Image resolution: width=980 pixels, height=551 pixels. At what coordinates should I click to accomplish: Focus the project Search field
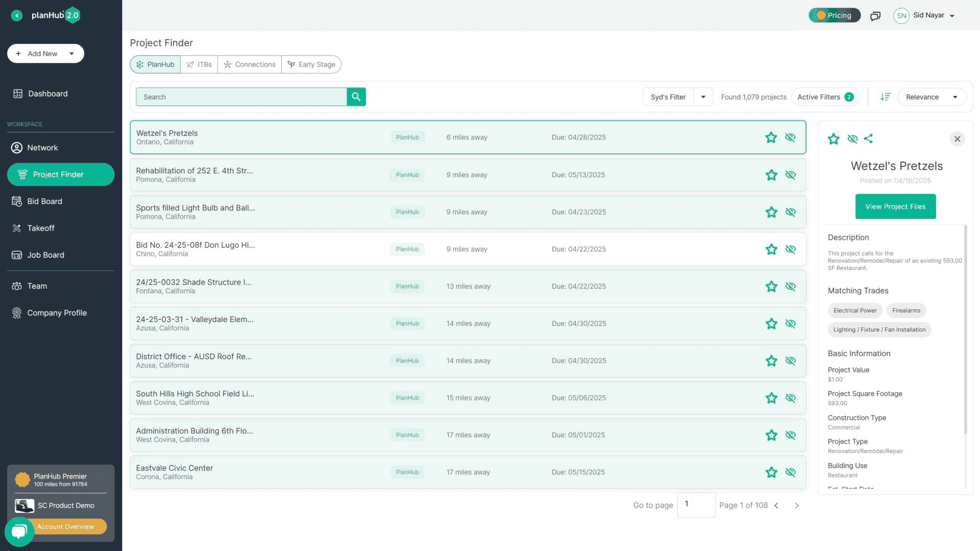click(x=241, y=97)
